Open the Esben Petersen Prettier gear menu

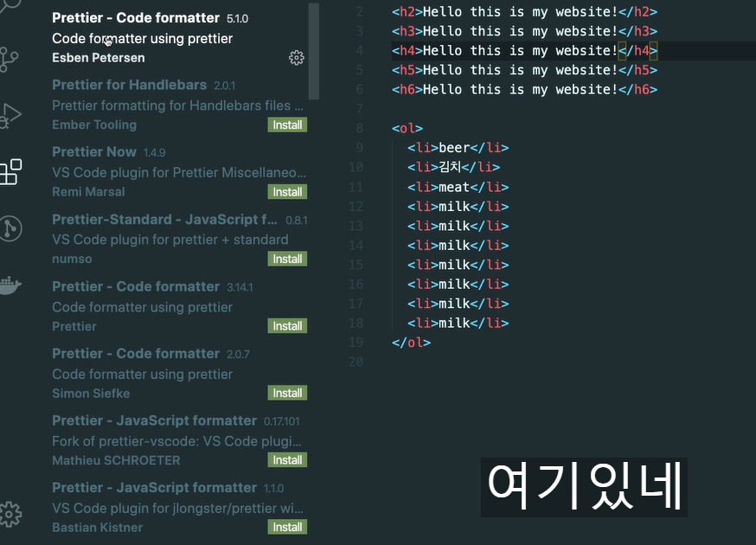(x=297, y=58)
